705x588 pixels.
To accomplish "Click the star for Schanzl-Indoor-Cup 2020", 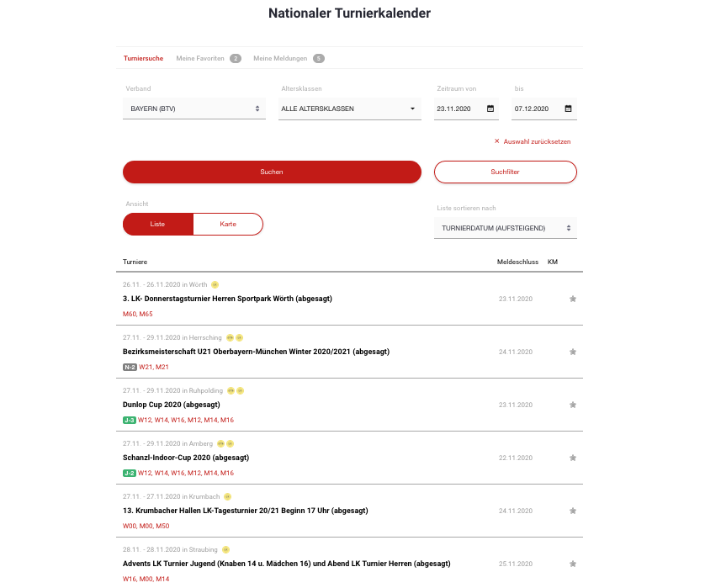I will (573, 458).
